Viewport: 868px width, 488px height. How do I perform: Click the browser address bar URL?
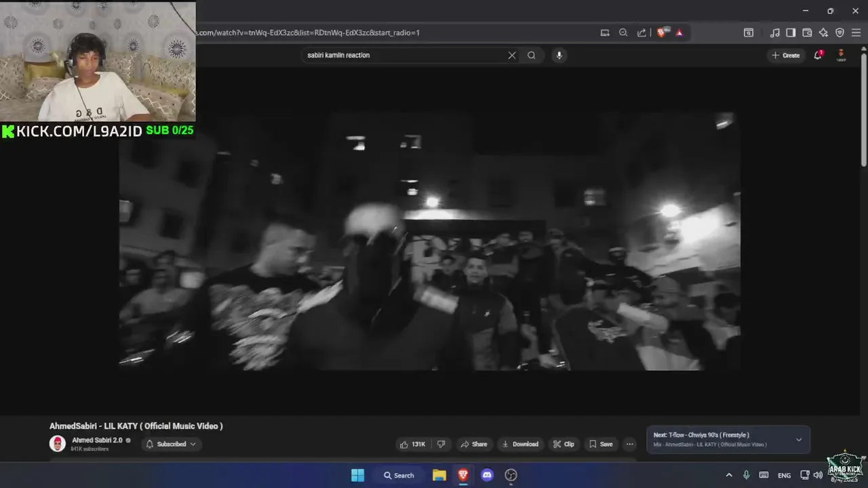(x=308, y=33)
